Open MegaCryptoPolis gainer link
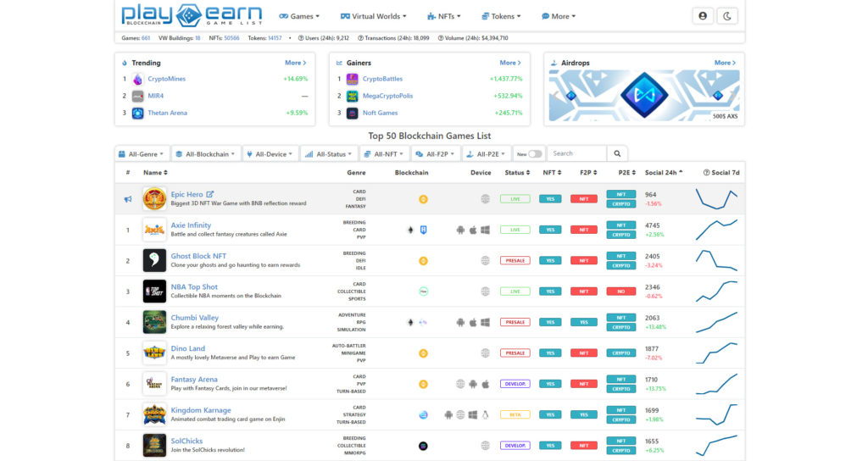Viewport: 868px width, 461px height. (x=387, y=96)
